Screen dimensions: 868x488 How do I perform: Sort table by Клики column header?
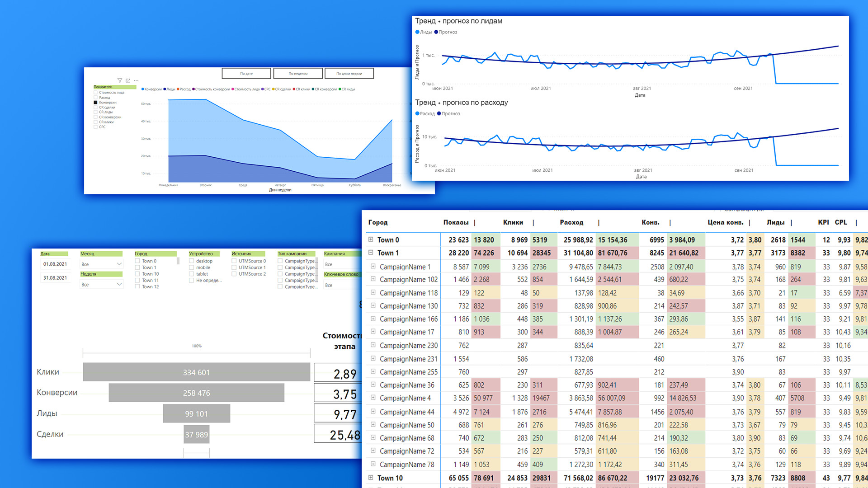(x=513, y=222)
